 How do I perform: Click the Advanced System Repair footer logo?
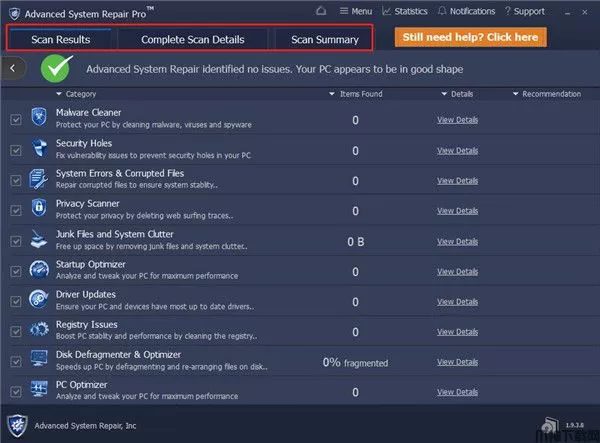17,425
